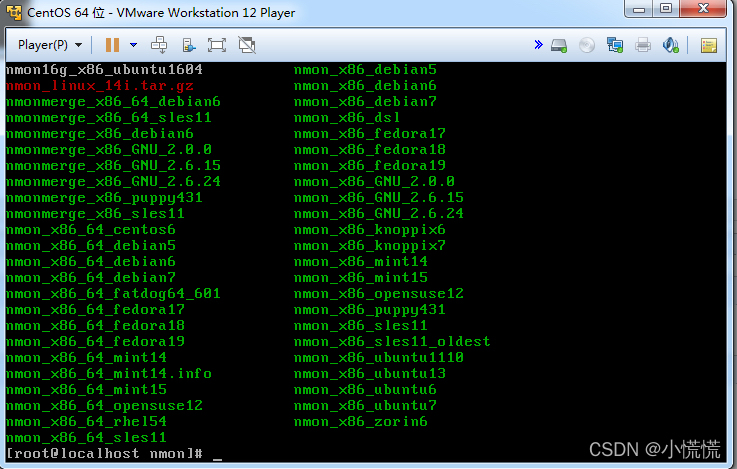This screenshot has height=469, width=737.
Task: Click nmon_x86_dsl entry
Action: [x=347, y=117]
